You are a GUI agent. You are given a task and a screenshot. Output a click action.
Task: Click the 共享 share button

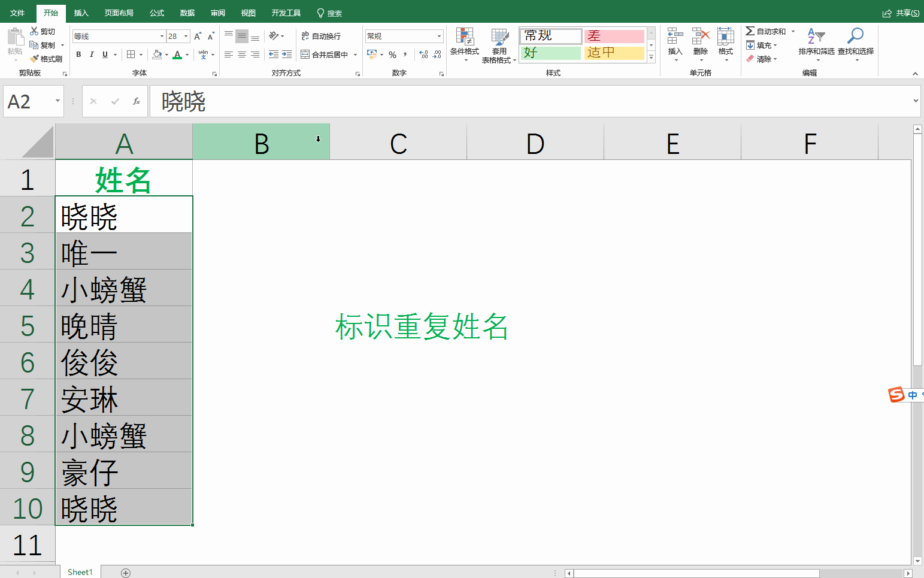901,13
